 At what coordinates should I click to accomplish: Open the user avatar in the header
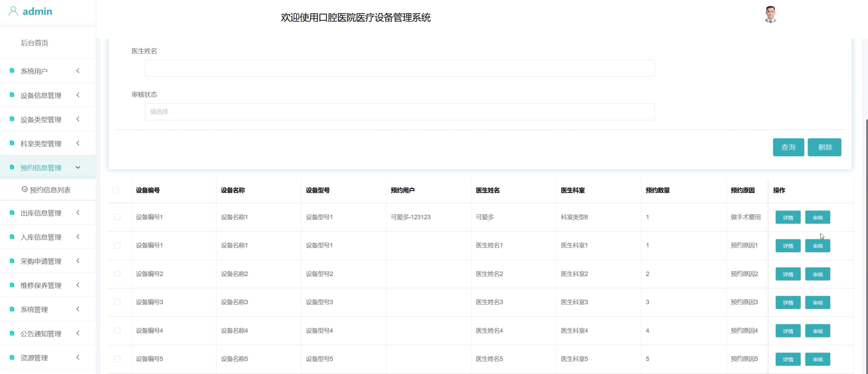770,14
